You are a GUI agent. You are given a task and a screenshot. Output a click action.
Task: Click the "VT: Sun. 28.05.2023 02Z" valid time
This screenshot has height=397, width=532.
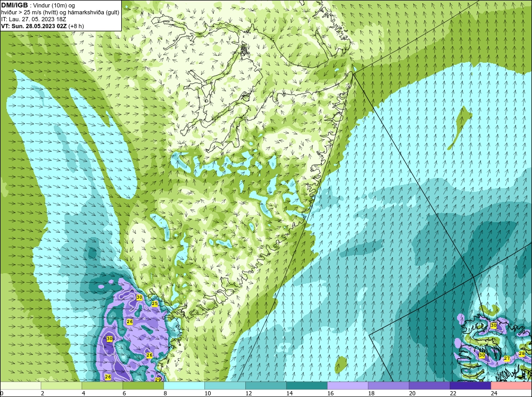click(34, 26)
